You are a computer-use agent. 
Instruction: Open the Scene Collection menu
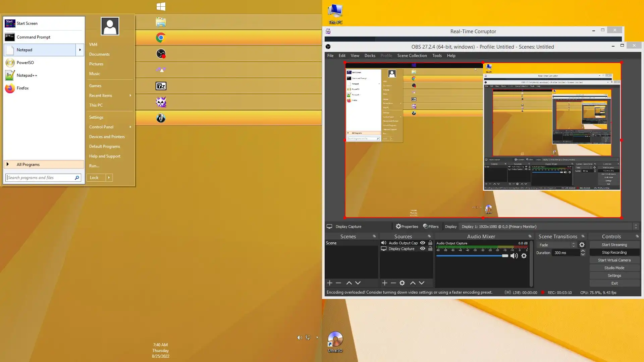412,56
